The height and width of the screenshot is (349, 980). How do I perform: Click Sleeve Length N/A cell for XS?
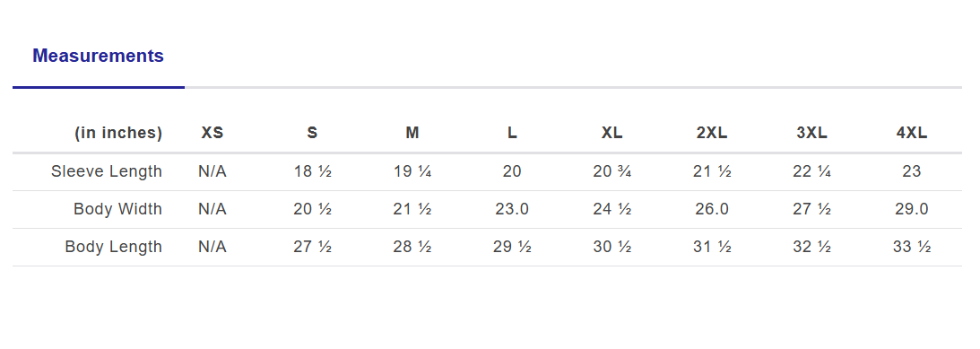coord(212,171)
